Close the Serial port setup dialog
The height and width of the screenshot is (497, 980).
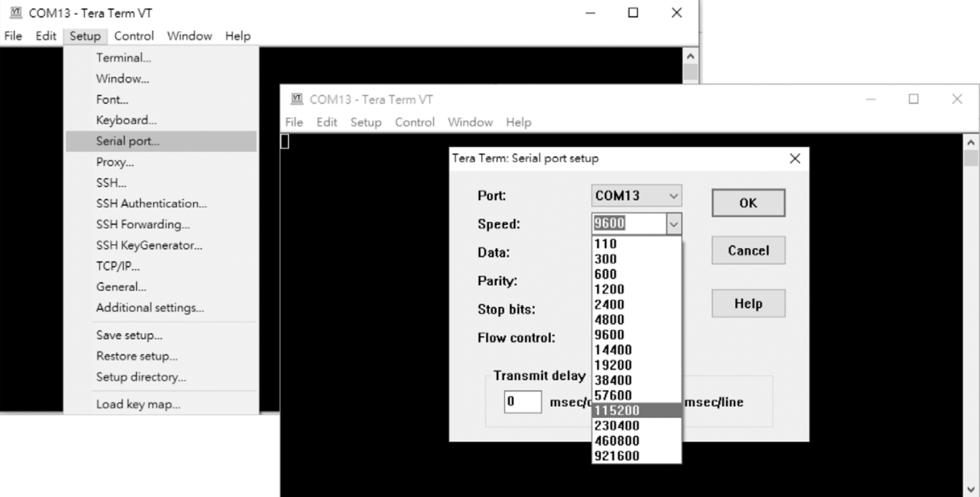794,159
